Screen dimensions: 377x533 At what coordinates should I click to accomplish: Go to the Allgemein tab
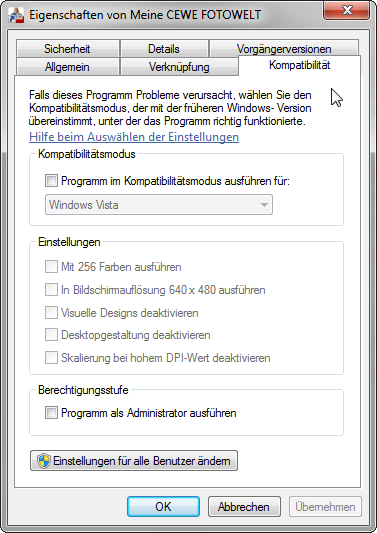coord(67,67)
